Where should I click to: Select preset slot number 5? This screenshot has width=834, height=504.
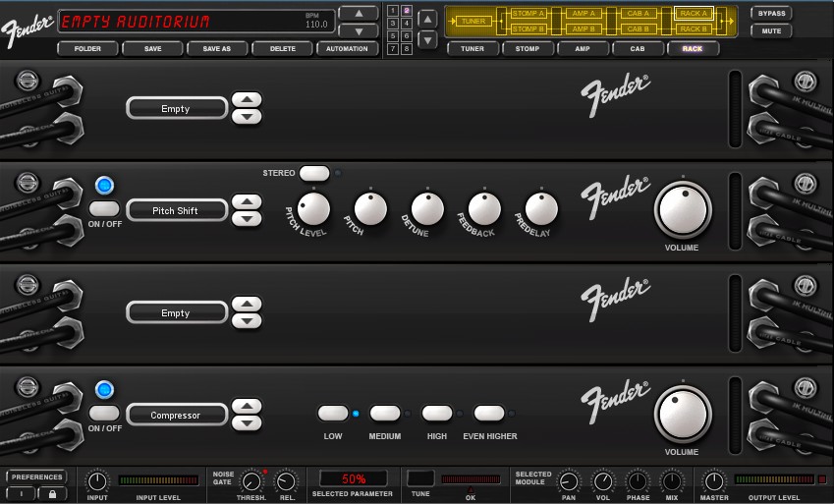(x=393, y=36)
